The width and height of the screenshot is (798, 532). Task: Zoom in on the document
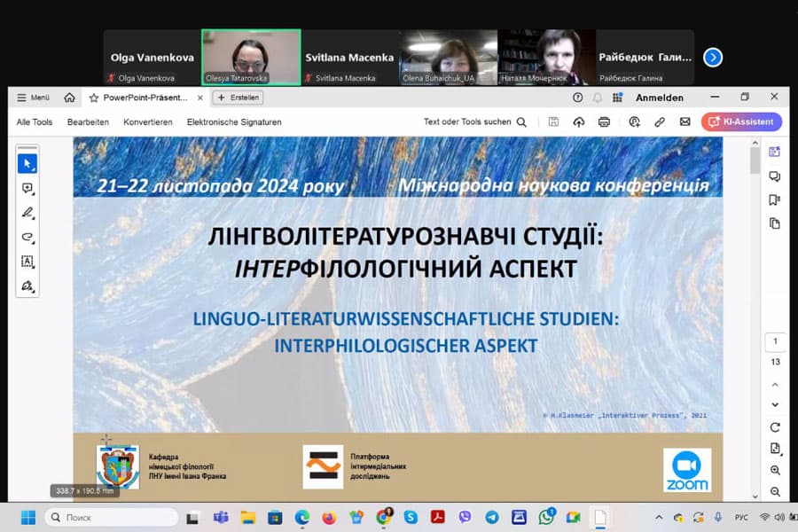click(x=775, y=471)
